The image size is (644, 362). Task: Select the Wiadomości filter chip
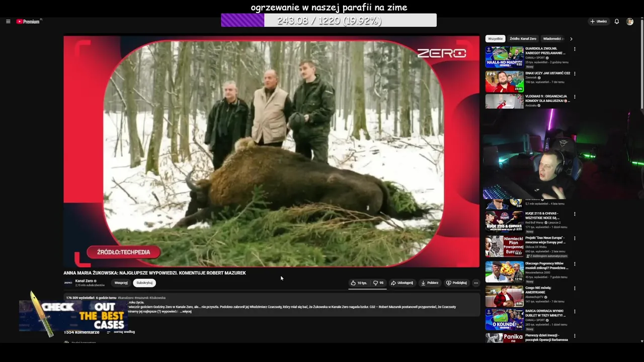point(553,39)
